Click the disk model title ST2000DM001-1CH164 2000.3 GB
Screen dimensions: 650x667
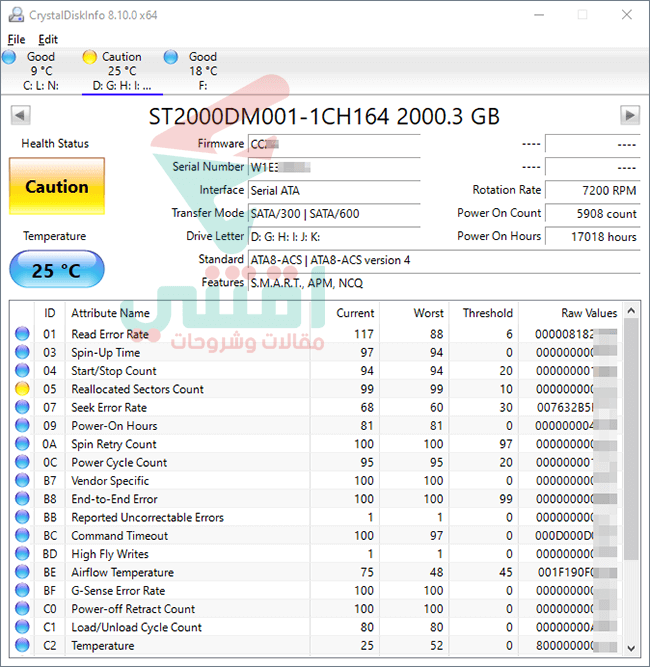tap(324, 116)
